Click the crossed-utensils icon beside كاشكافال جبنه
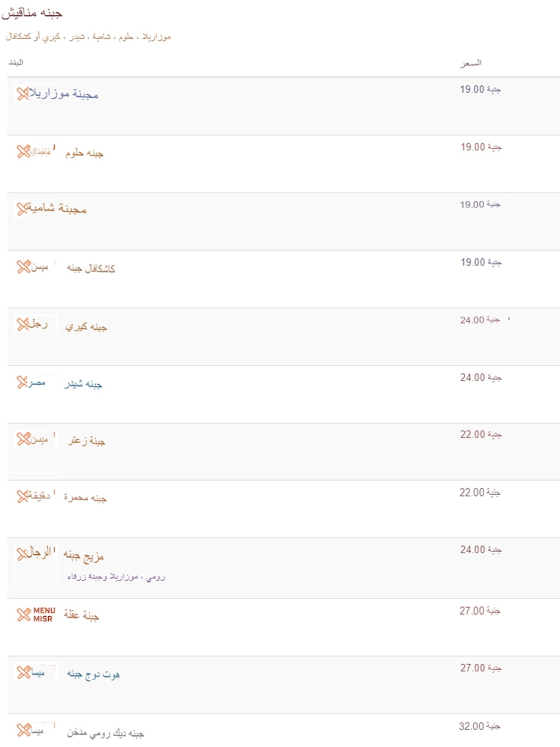 pyautogui.click(x=24, y=266)
